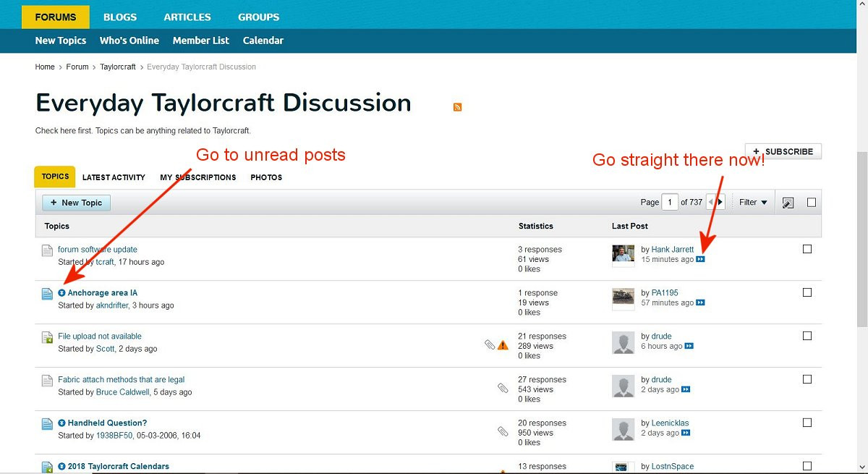868x474 pixels.
Task: Click warning triangle on File upload topic
Action: click(x=503, y=345)
